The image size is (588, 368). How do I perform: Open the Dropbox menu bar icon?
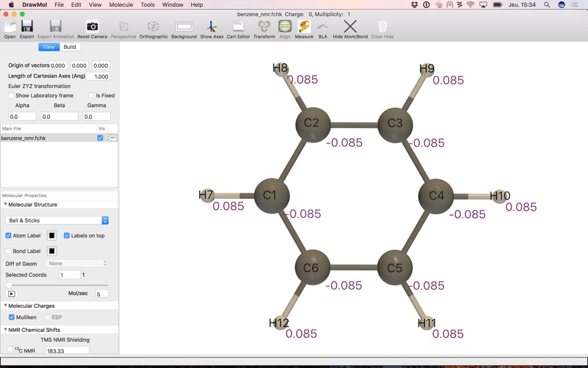click(414, 5)
